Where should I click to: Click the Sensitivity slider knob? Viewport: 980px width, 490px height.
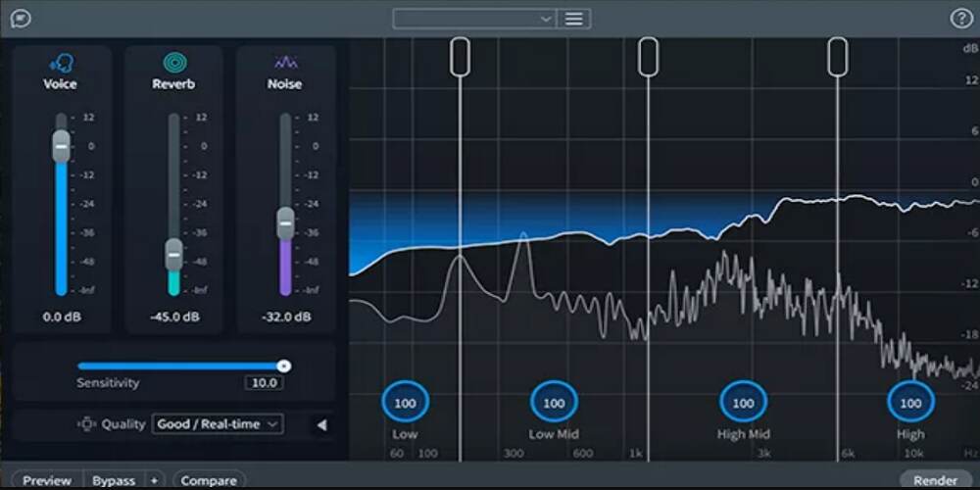pyautogui.click(x=284, y=367)
